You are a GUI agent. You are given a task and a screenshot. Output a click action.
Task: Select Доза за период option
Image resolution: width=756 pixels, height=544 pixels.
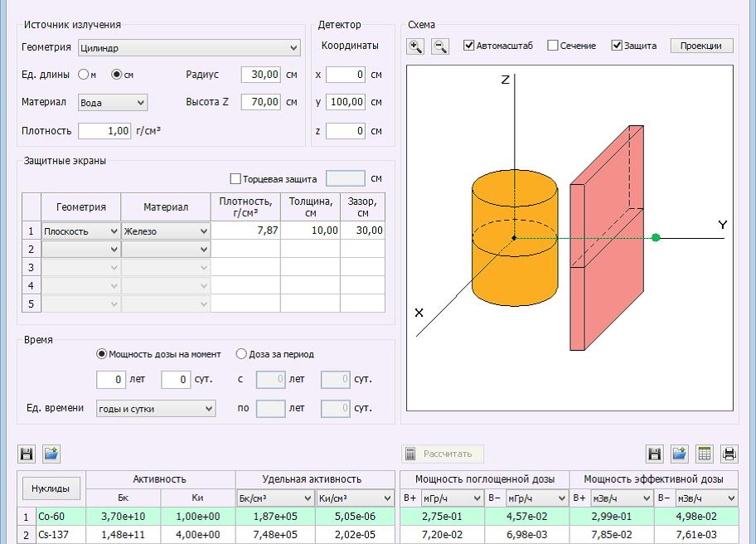click(241, 354)
